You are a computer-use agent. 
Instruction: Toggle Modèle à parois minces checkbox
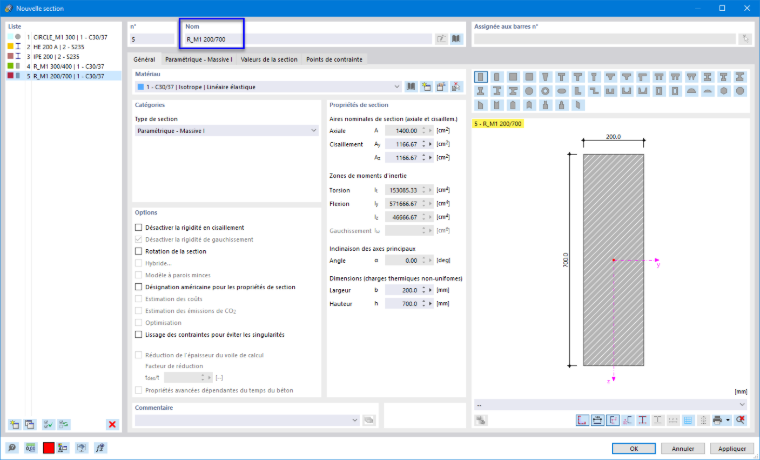pos(139,275)
